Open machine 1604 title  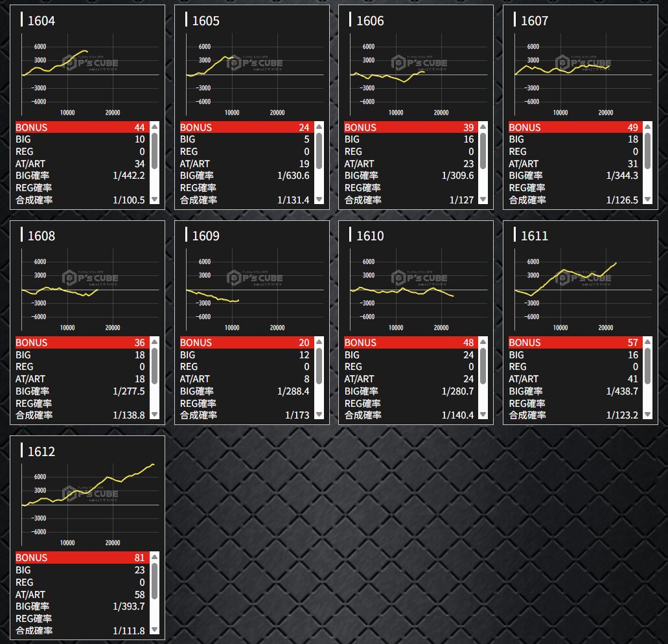click(41, 21)
